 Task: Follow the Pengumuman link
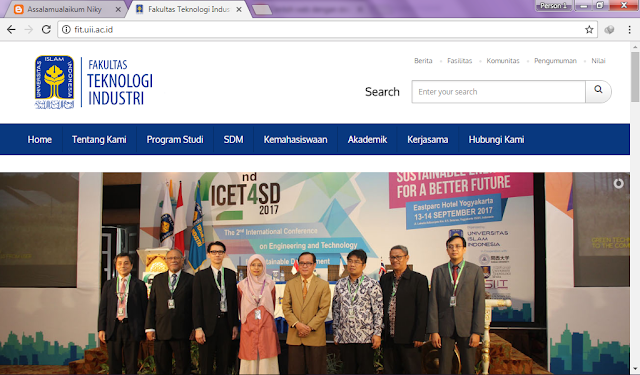click(556, 61)
